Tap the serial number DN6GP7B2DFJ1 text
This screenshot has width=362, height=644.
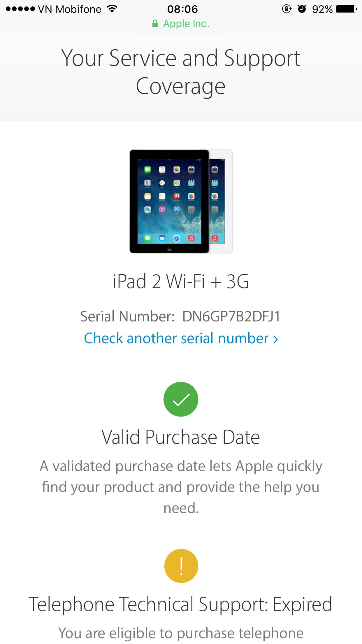(231, 316)
